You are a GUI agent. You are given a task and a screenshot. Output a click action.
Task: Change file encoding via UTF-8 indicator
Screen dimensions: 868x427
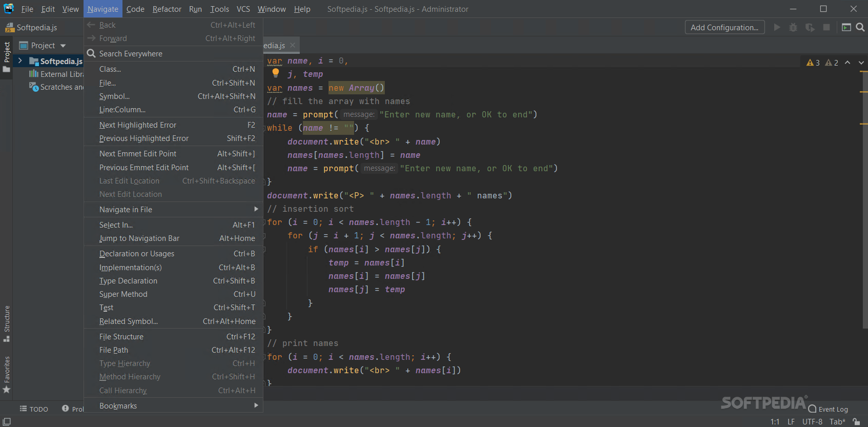(812, 421)
